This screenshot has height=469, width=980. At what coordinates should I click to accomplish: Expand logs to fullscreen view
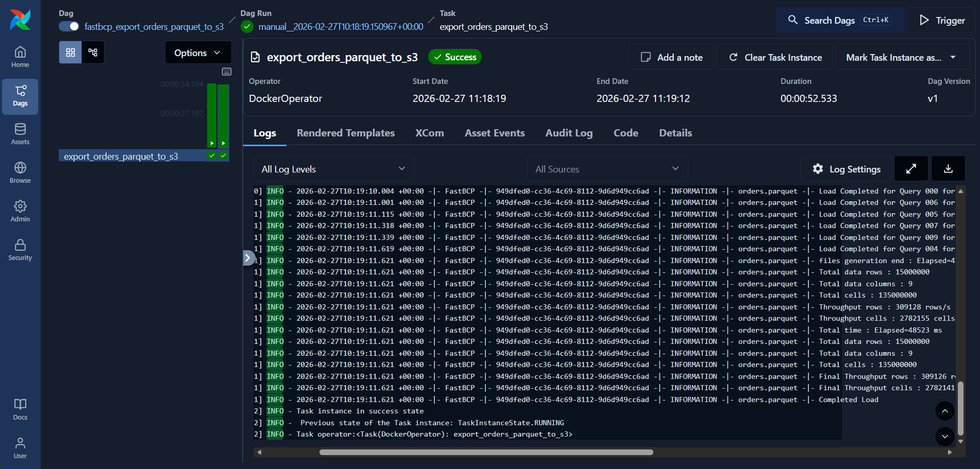coord(911,168)
